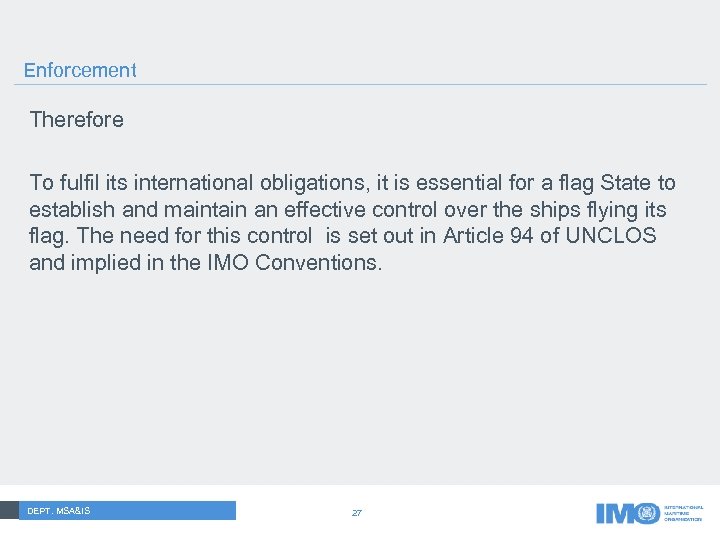The height and width of the screenshot is (540, 720).
Task: Click slide page number 27
Action: (x=357, y=513)
